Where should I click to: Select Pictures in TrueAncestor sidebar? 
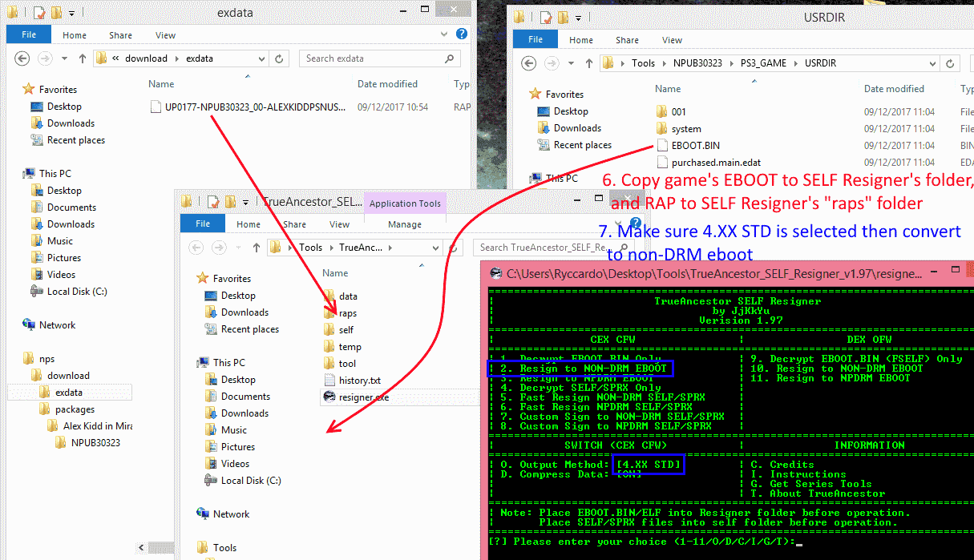[237, 446]
